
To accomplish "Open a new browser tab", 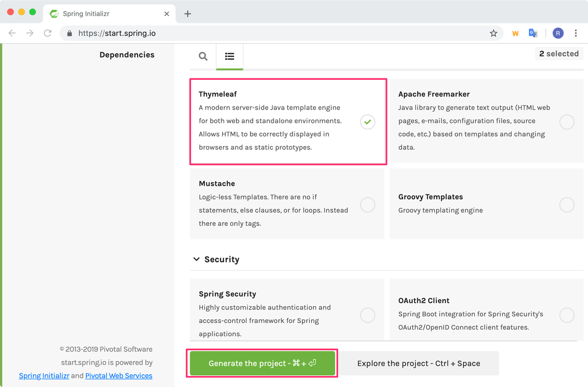I will point(187,14).
